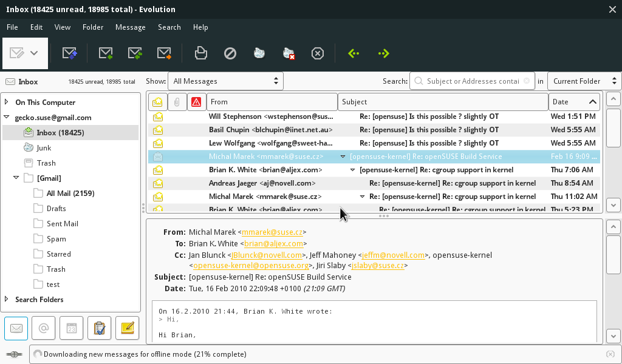Collapse the gecko.suse@gmail.com account
Viewport: 622px width, 364px height.
pyautogui.click(x=6, y=117)
